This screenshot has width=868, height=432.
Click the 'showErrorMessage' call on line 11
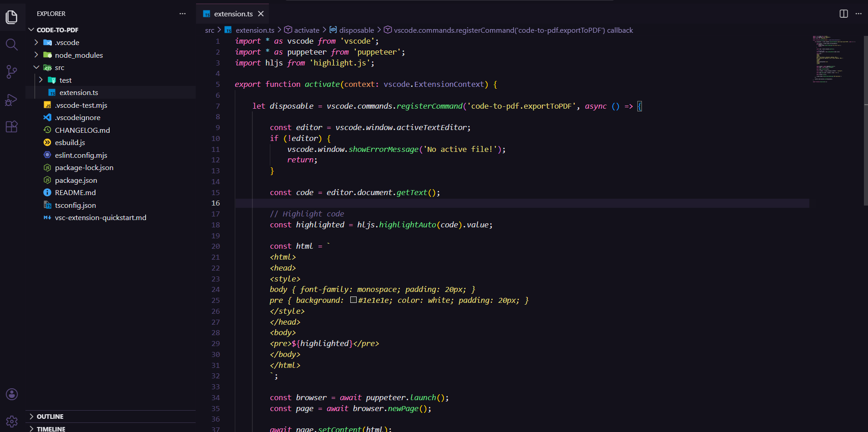click(384, 149)
